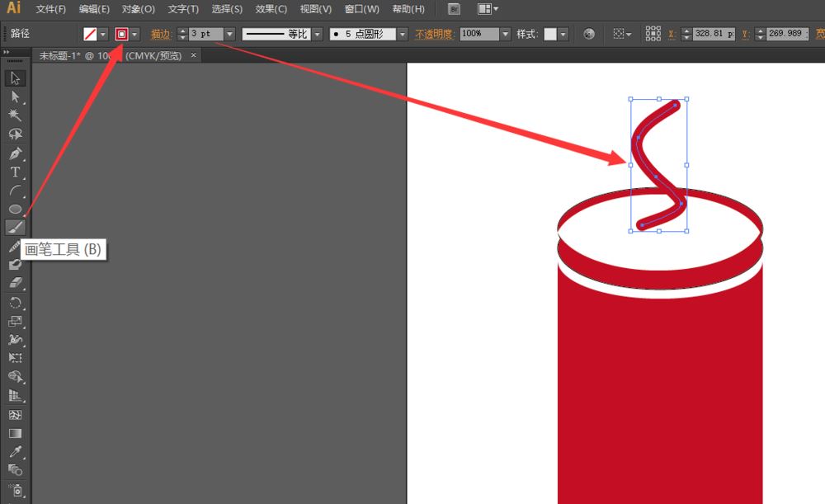825x504 pixels.
Task: Select the Paintbrush tool in toolbox
Action: [15, 228]
